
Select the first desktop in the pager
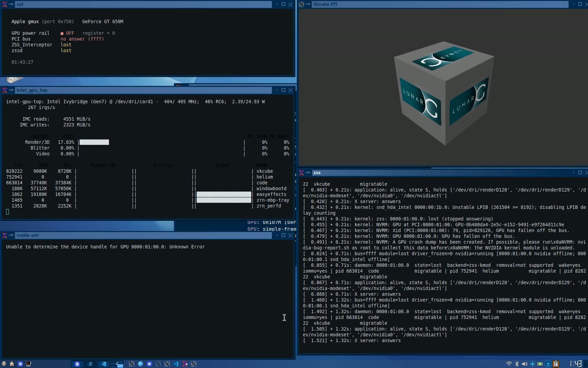click(x=77, y=364)
